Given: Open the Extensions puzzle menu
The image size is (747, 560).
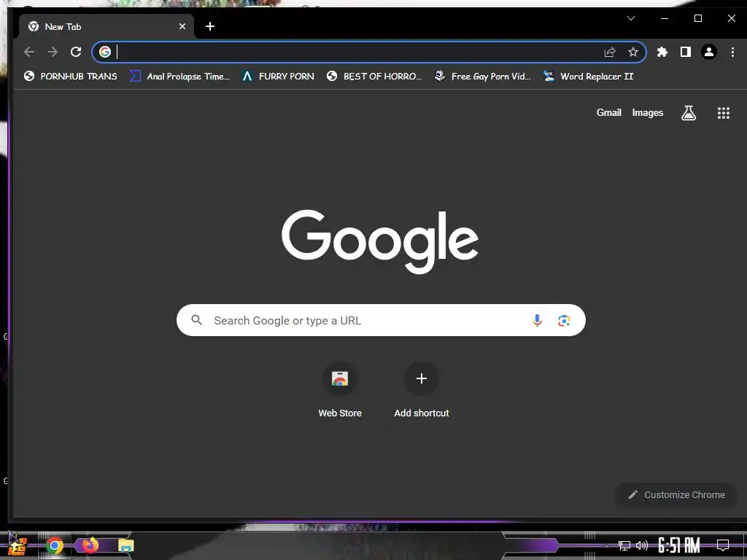Looking at the screenshot, I should 662,52.
